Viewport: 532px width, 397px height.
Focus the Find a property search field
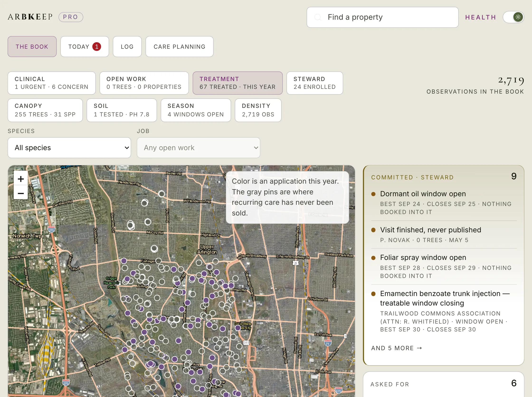(x=383, y=17)
